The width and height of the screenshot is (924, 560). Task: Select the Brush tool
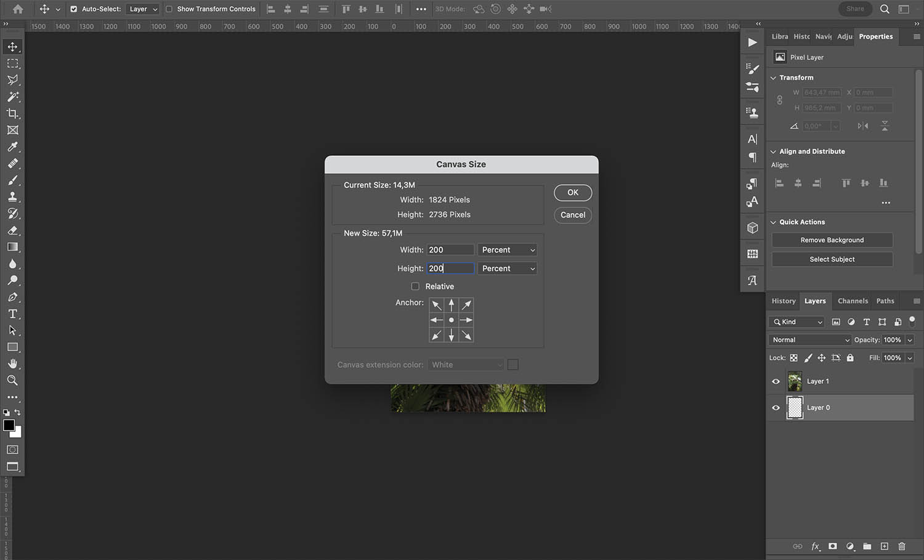(13, 180)
